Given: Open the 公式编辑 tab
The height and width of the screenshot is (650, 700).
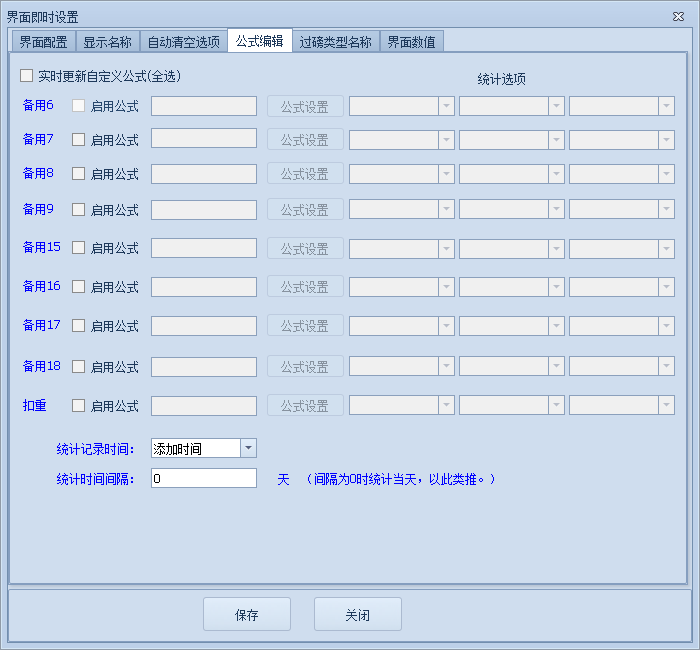Looking at the screenshot, I should pos(260,41).
